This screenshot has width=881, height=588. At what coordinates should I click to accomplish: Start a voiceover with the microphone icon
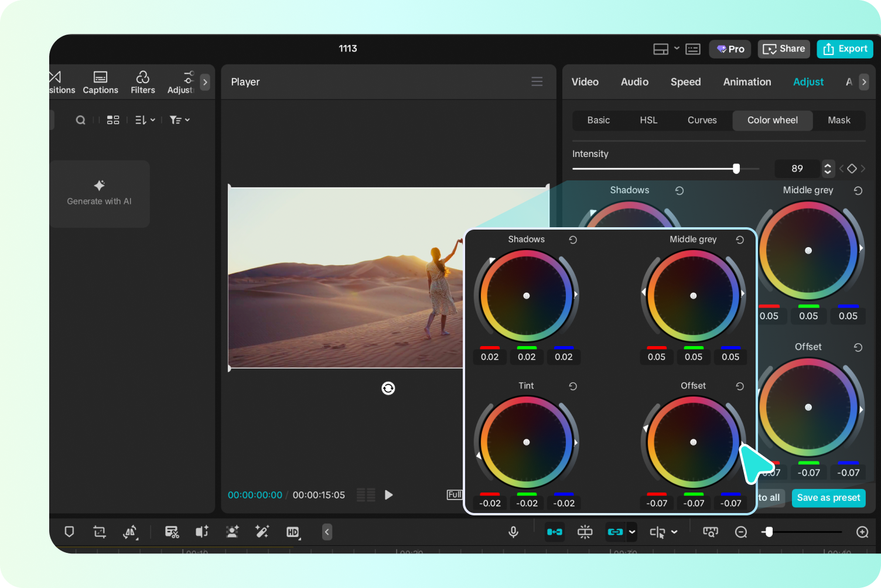click(513, 532)
